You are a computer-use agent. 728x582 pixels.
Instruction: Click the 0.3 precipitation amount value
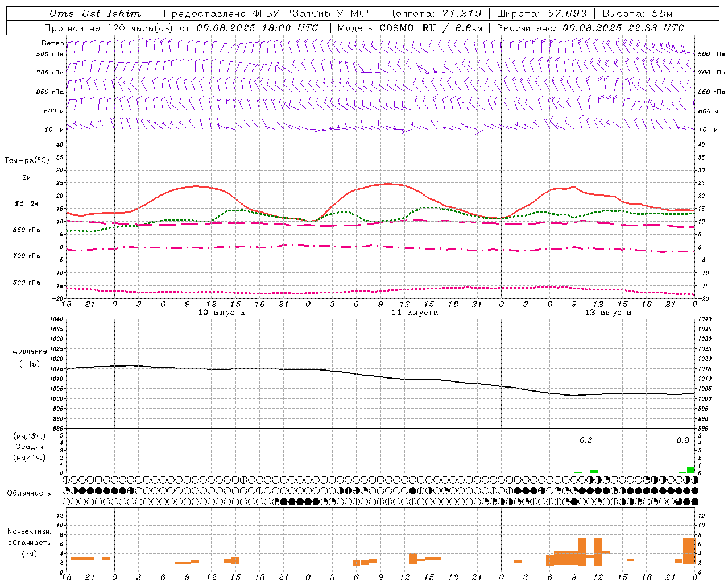click(586, 440)
